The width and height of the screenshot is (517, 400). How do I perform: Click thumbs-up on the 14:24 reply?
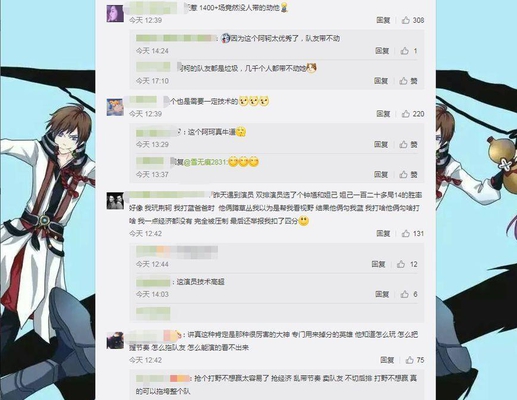pos(405,51)
